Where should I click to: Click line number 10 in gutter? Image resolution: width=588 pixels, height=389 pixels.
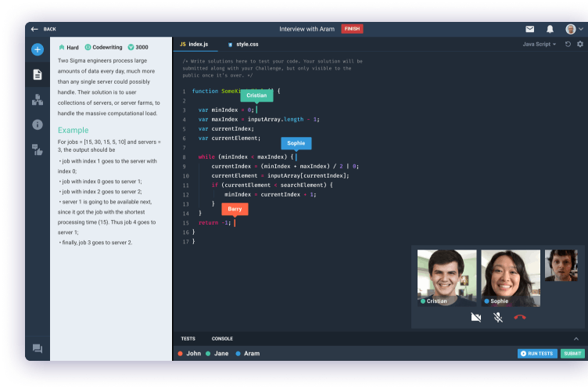(x=185, y=176)
